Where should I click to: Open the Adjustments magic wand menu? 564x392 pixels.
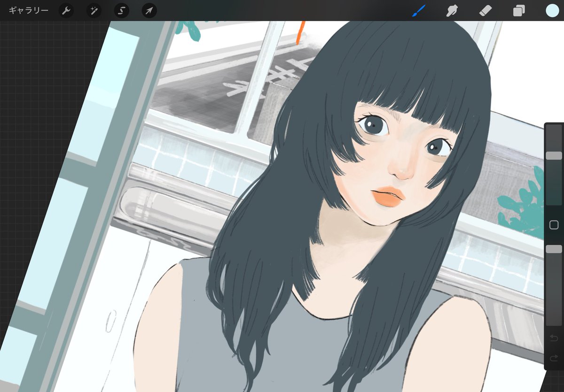94,10
